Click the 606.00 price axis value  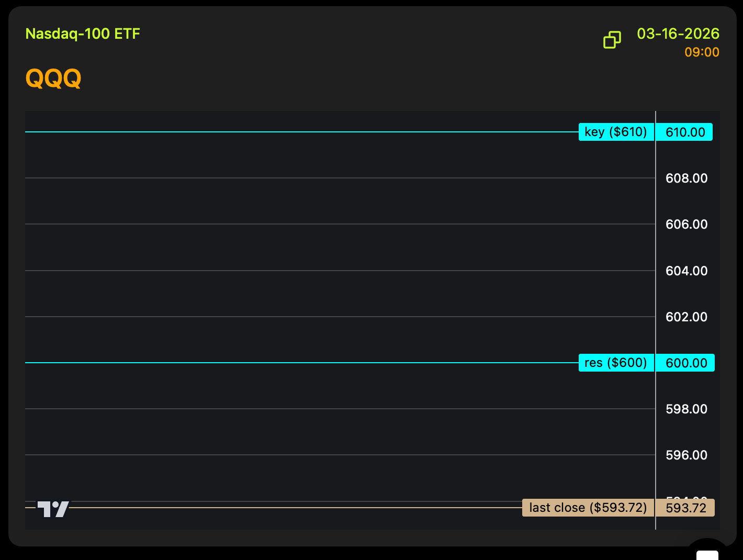(686, 225)
